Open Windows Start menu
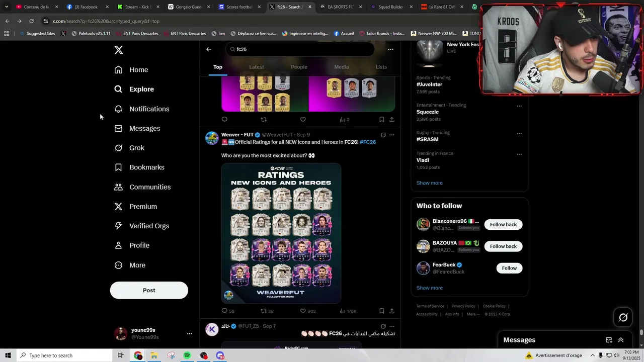Viewport: 644px width, 362px height. pyautogui.click(x=8, y=355)
